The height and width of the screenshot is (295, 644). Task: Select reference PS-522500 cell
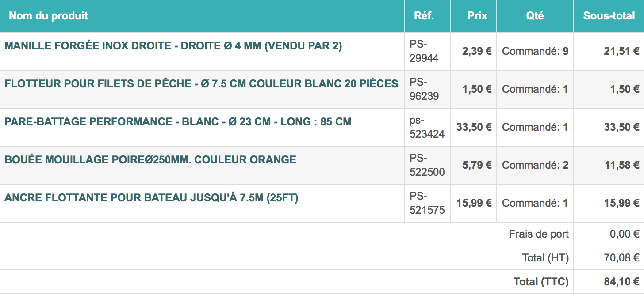427,165
